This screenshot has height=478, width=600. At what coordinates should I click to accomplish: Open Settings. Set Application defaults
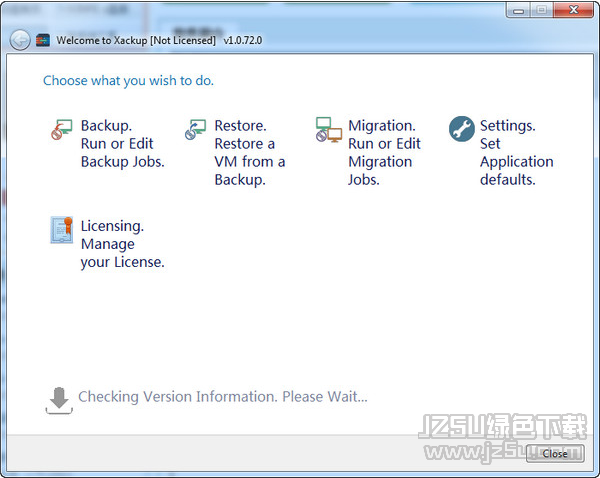click(517, 152)
